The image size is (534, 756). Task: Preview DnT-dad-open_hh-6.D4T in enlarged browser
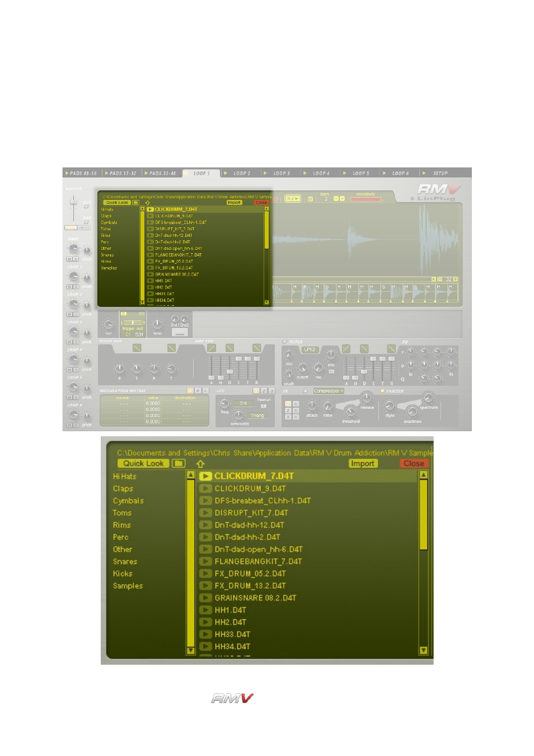pyautogui.click(x=205, y=549)
